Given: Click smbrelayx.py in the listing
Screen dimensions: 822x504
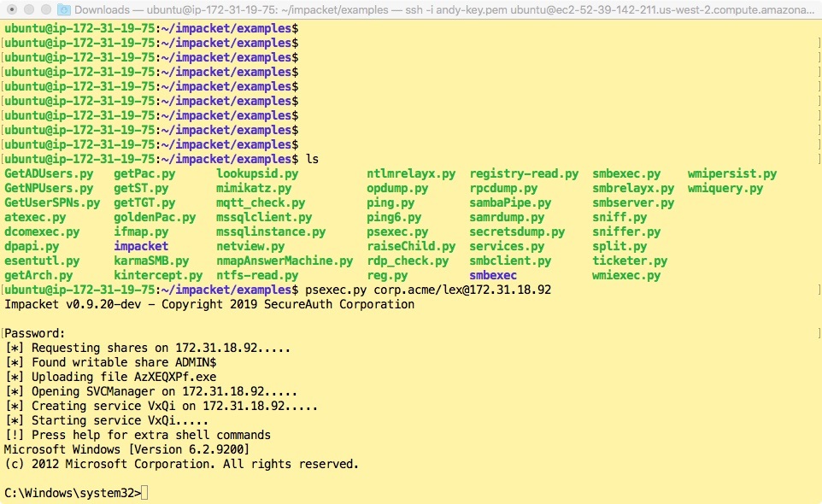Looking at the screenshot, I should pyautogui.click(x=633, y=189).
